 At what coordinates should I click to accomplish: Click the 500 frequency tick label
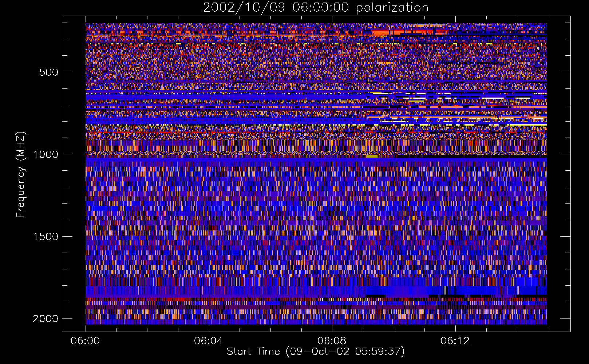point(49,72)
